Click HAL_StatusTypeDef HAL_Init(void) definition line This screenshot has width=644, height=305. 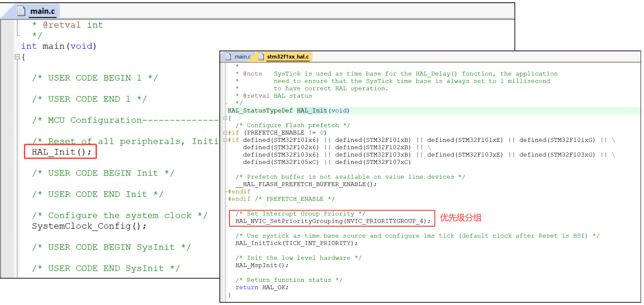pos(288,111)
